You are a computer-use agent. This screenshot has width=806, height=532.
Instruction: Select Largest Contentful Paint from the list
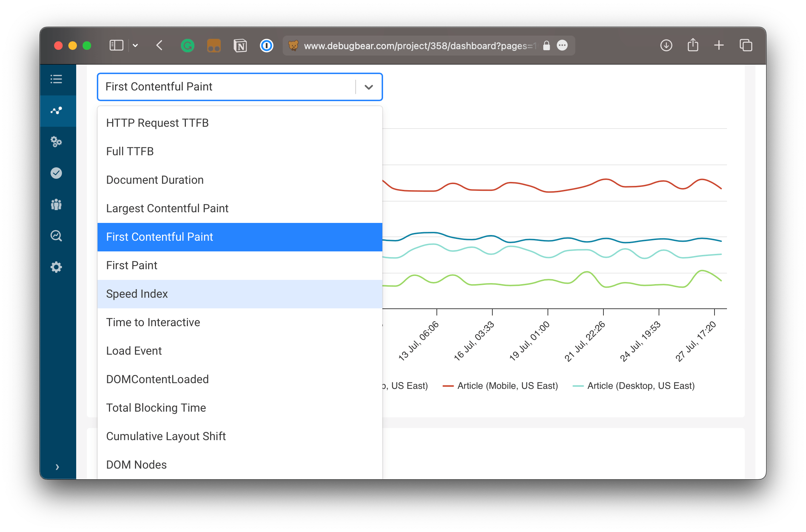click(167, 208)
